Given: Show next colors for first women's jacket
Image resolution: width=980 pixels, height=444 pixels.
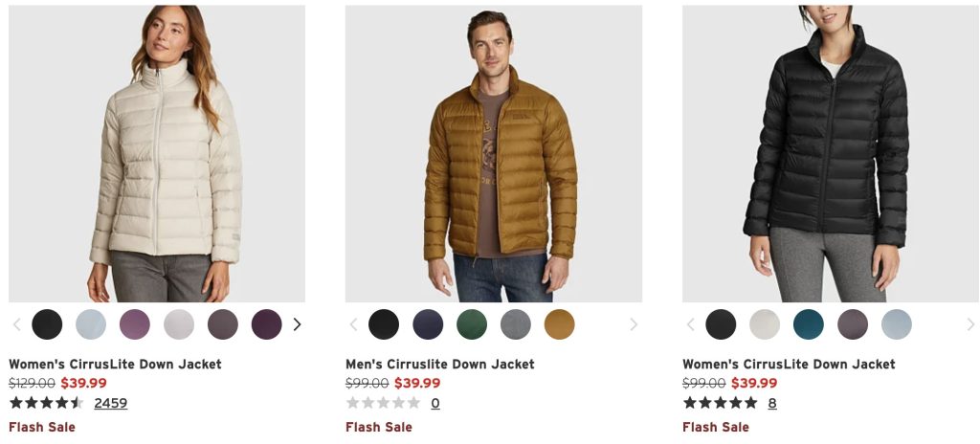Looking at the screenshot, I should (x=297, y=324).
